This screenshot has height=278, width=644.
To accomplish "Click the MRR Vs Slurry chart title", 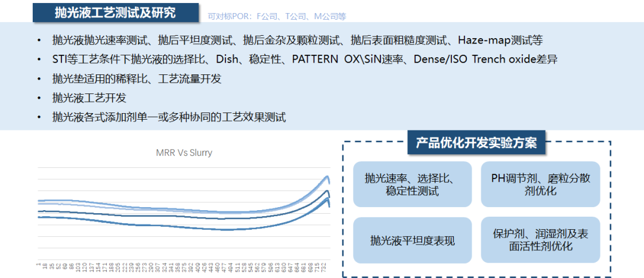I will coord(184,153).
